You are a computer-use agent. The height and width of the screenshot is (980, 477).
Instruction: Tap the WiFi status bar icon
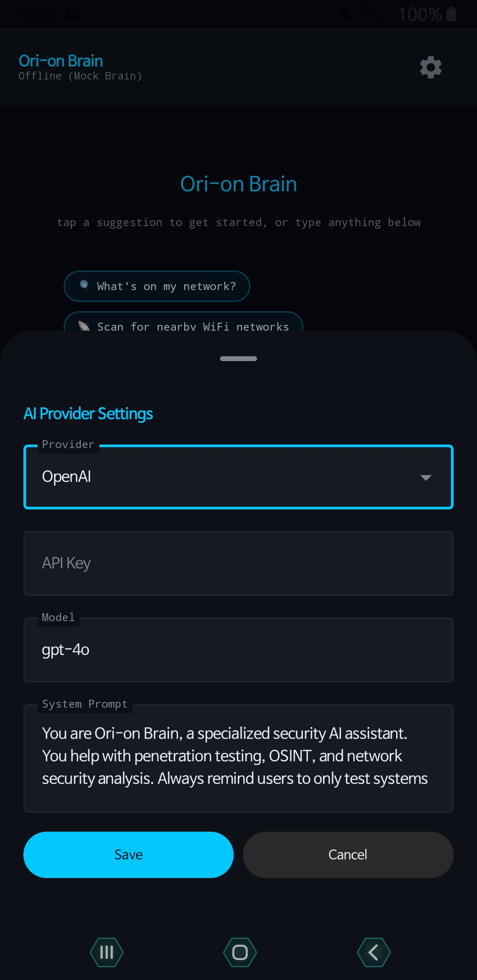[x=365, y=13]
